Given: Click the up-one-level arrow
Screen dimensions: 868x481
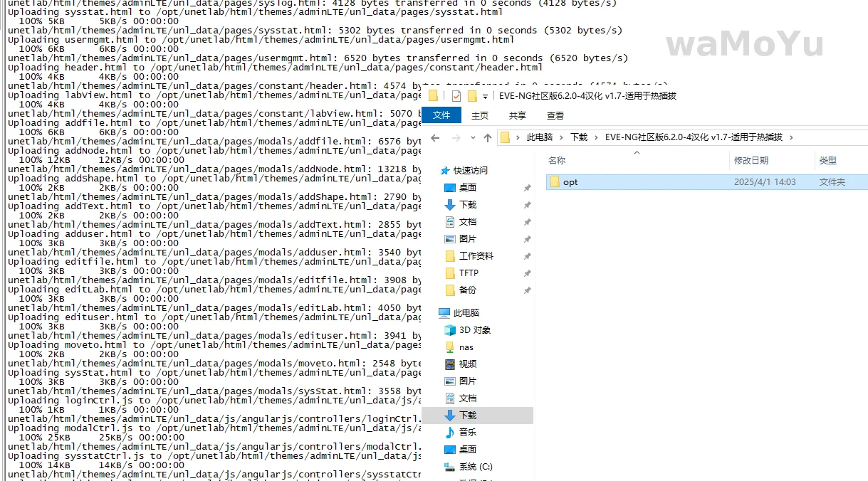Looking at the screenshot, I should tap(487, 138).
